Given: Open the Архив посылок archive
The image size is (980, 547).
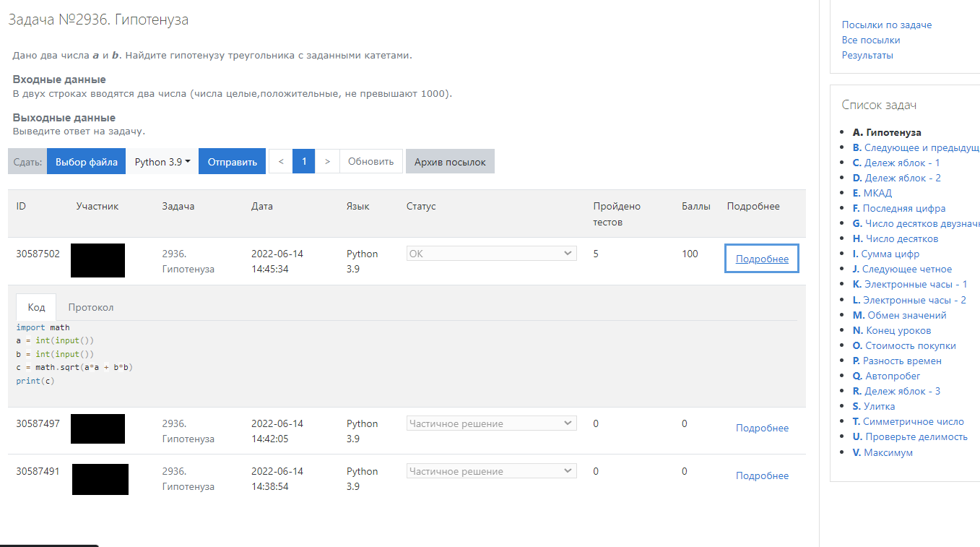Looking at the screenshot, I should [450, 162].
